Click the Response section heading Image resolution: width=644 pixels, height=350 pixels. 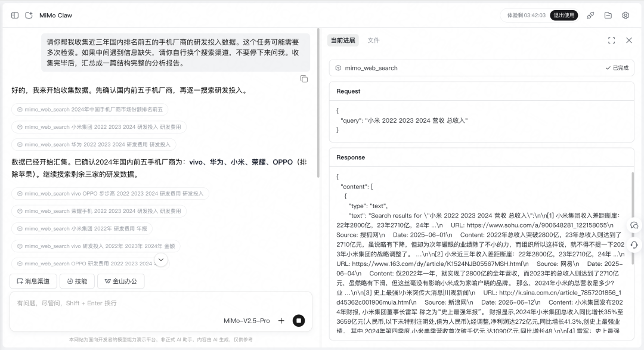pos(351,157)
